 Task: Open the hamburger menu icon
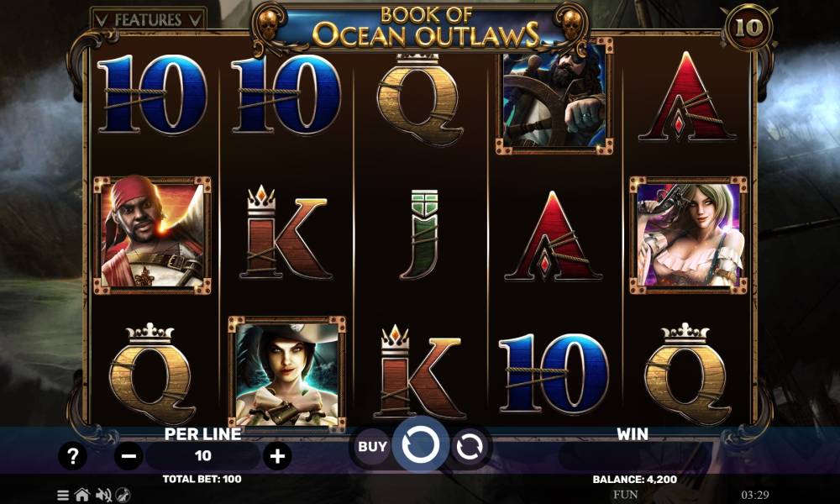pos(63,495)
